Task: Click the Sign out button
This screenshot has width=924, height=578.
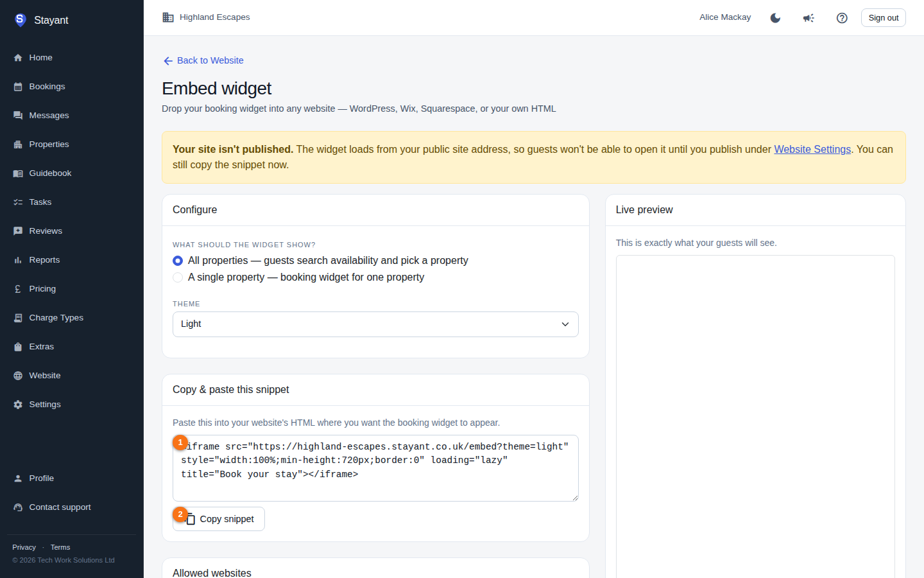Action: (x=884, y=18)
